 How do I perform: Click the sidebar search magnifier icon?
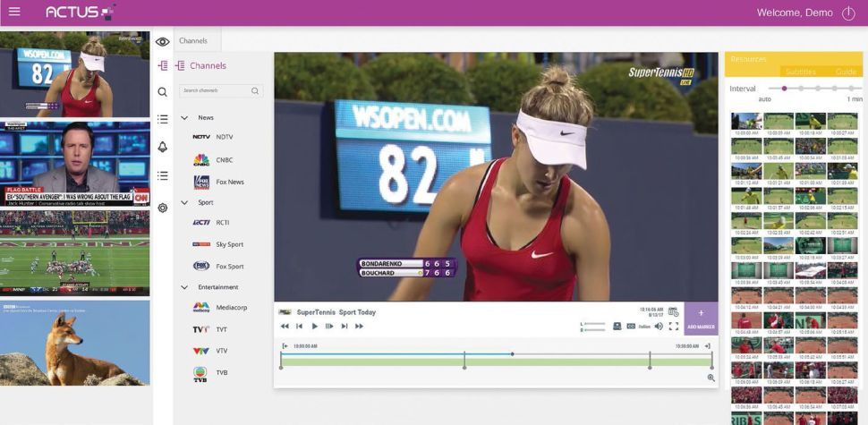click(162, 91)
